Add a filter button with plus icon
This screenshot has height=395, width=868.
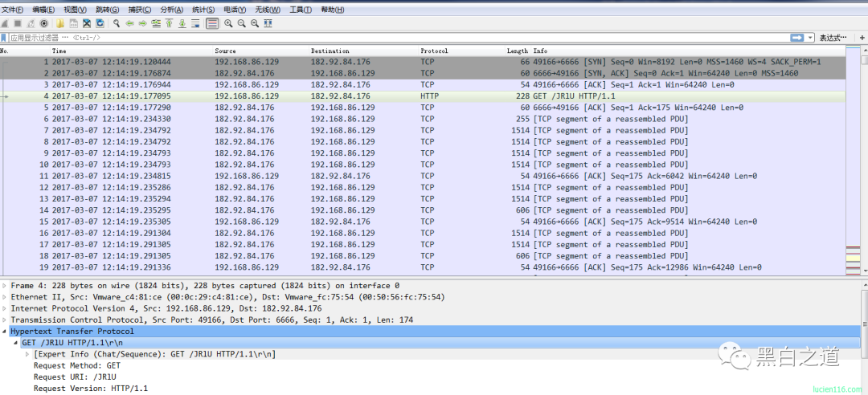(862, 38)
